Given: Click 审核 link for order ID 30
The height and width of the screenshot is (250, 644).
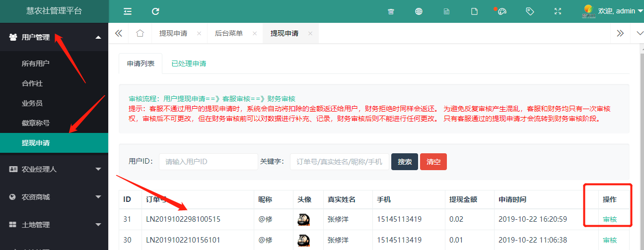Looking at the screenshot, I should click(610, 240).
